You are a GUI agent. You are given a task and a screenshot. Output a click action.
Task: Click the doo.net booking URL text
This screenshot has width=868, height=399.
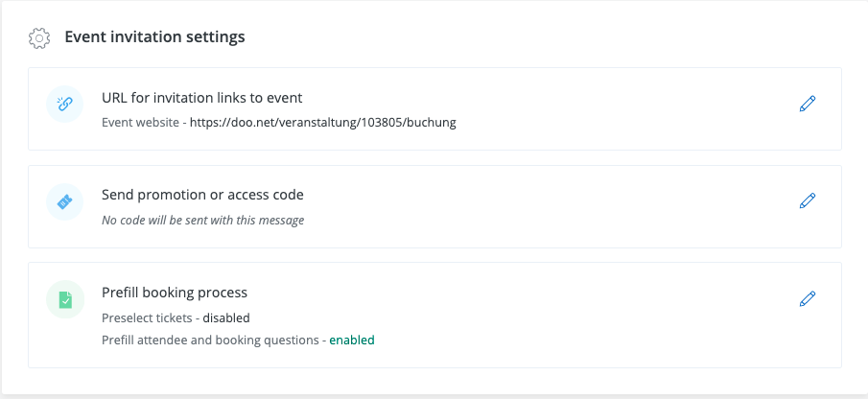point(322,123)
